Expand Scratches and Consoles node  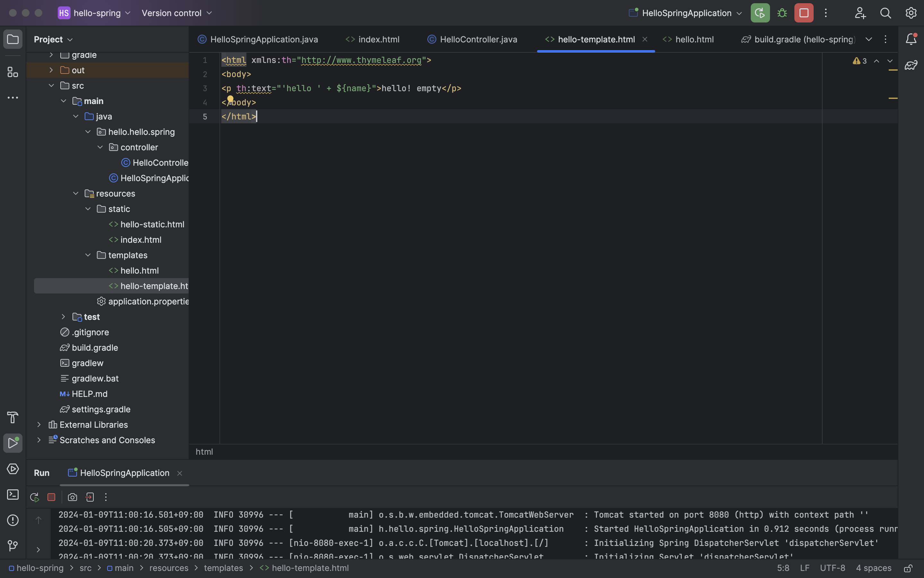(39, 440)
